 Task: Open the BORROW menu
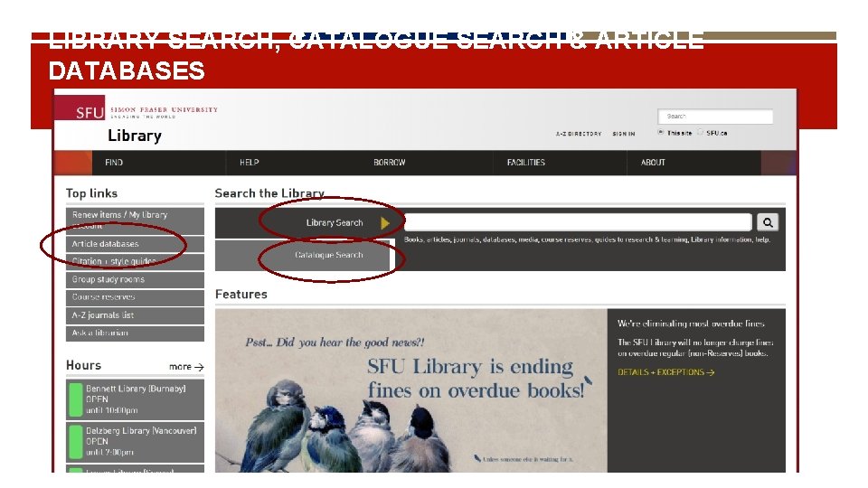389,162
